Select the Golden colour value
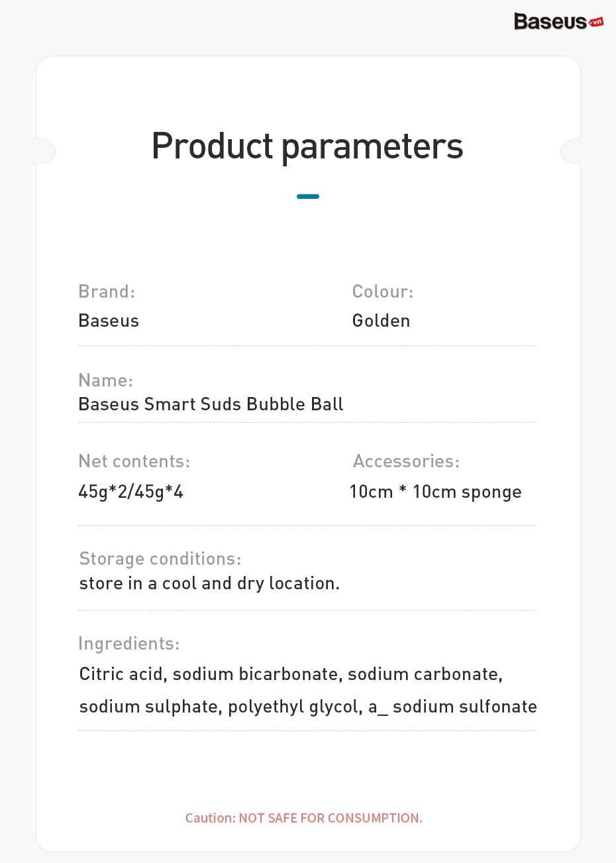616x863 pixels. (x=381, y=321)
